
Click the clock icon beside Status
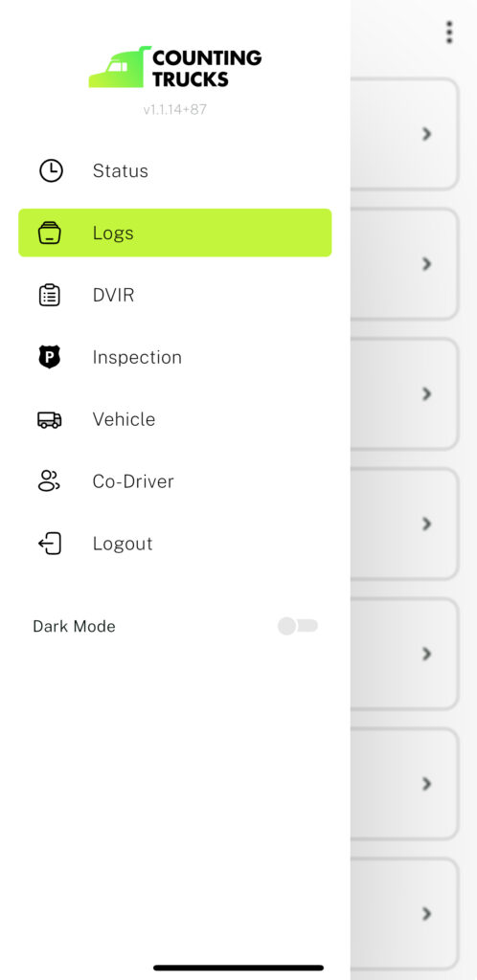[x=51, y=170]
